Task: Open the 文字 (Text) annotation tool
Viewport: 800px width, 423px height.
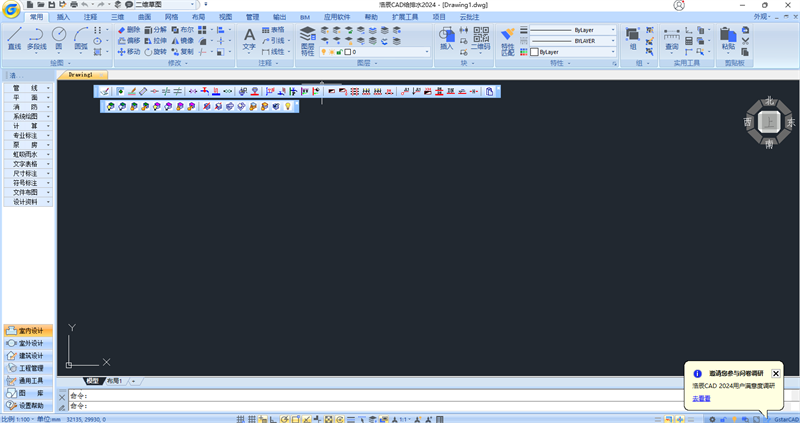Action: [249, 39]
